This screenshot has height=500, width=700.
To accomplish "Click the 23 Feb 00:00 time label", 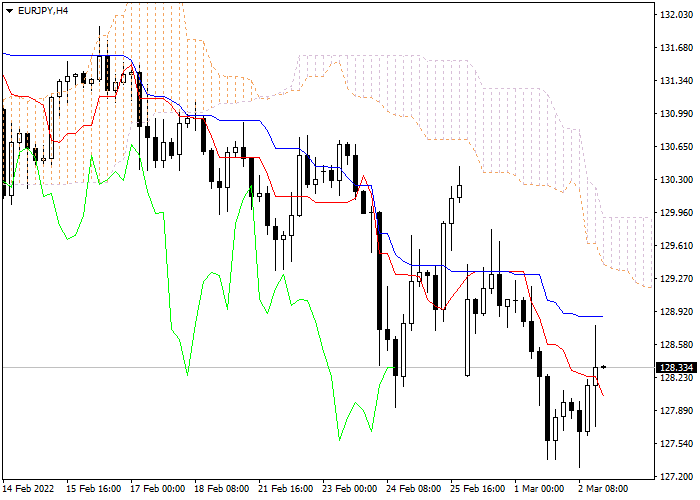I will [x=350, y=489].
